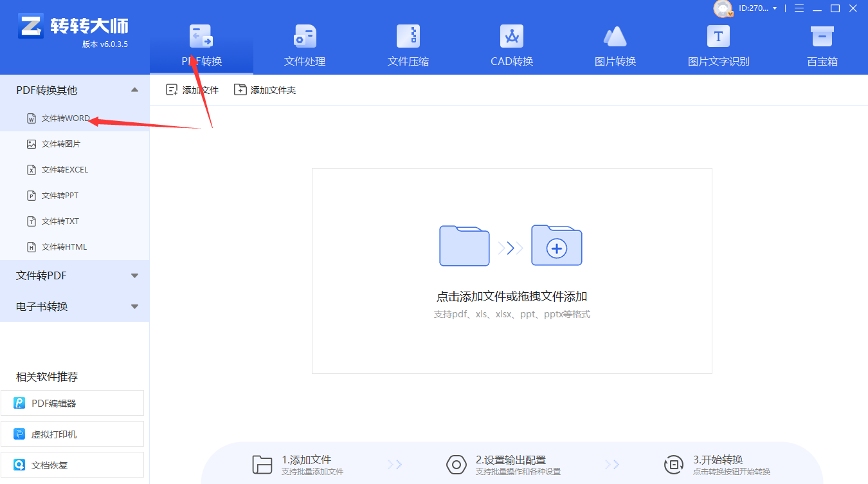Viewport: 868px width, 484px height.
Task: Open the CAD转换 icon
Action: click(512, 36)
